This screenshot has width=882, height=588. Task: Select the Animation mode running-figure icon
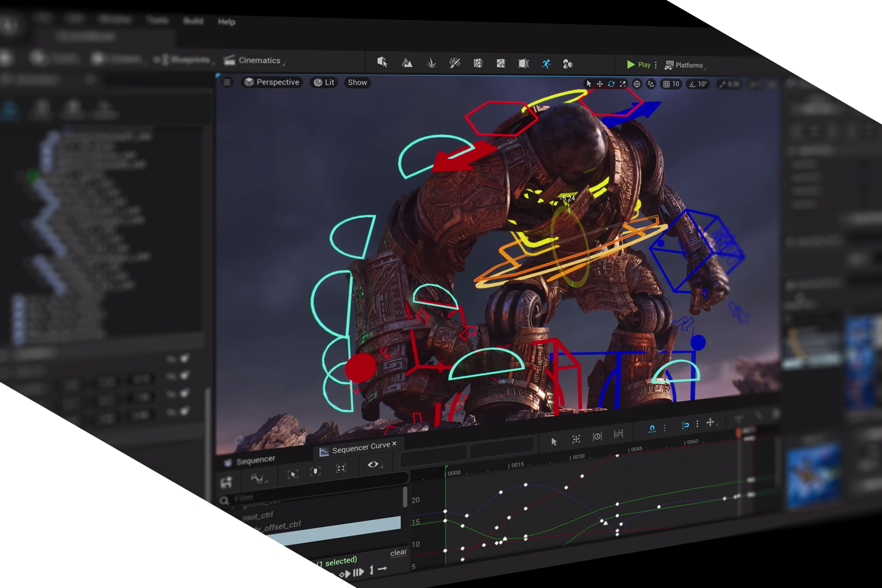[x=545, y=64]
